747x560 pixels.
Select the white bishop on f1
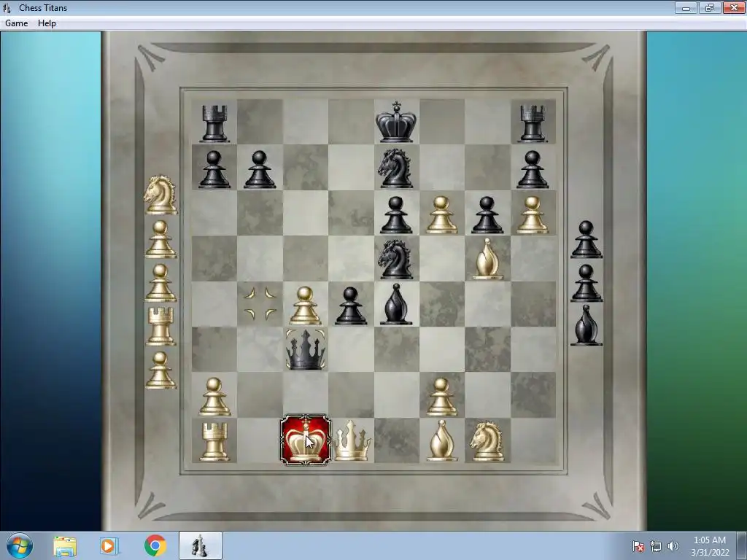441,440
